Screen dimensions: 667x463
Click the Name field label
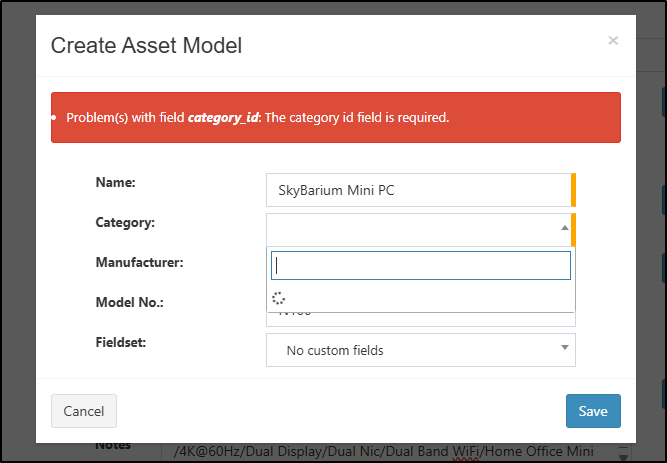tap(115, 182)
